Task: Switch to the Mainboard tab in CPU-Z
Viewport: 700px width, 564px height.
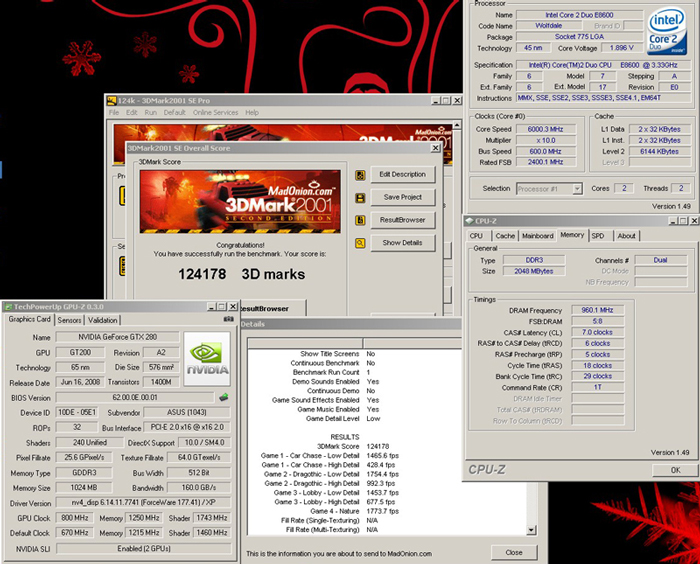Action: click(538, 236)
